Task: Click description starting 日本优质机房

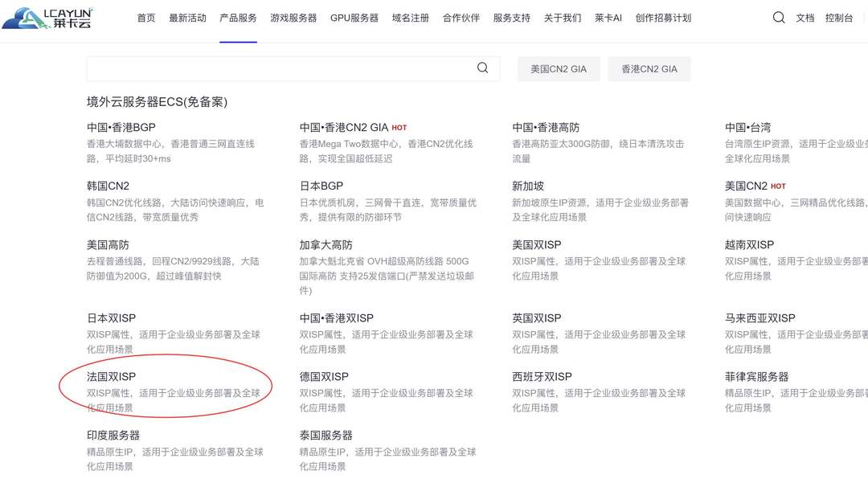Action: (x=387, y=210)
